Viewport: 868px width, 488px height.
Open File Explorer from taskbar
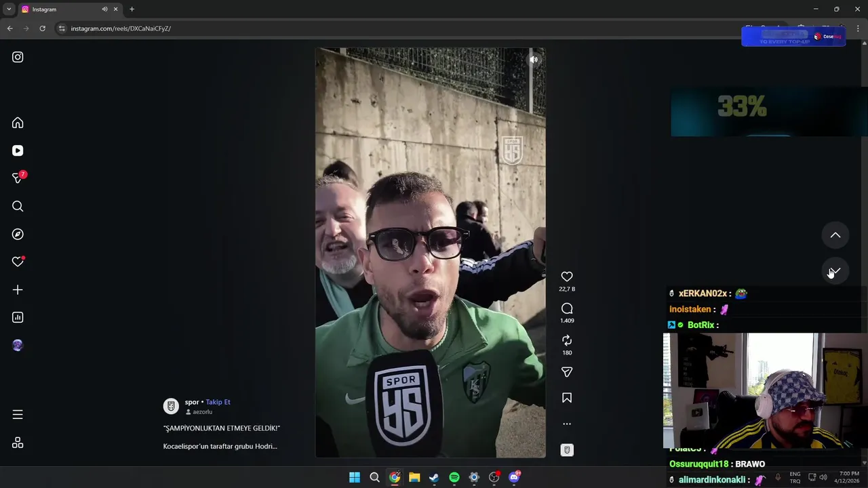[x=414, y=477]
